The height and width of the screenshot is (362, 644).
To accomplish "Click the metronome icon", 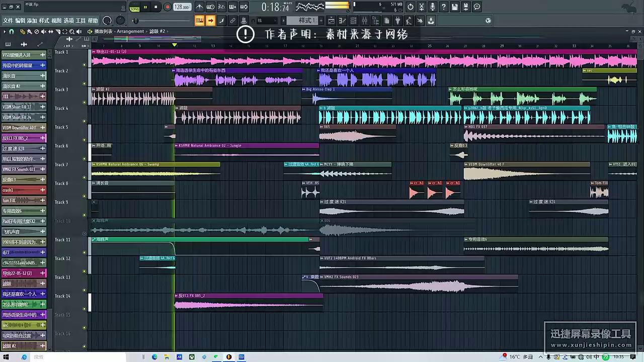I will point(200,7).
